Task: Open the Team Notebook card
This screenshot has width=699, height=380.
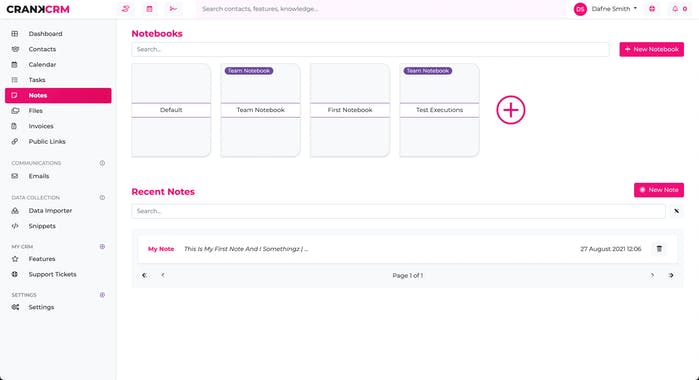Action: click(260, 110)
